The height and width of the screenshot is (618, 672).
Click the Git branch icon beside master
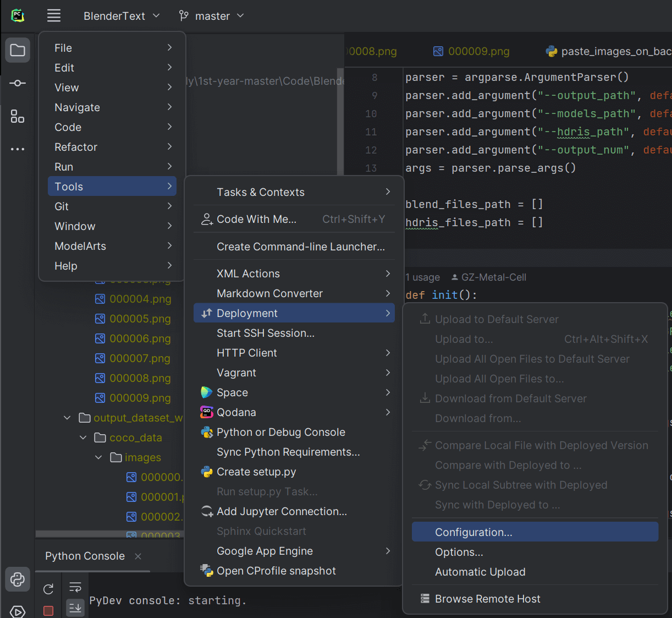click(184, 15)
